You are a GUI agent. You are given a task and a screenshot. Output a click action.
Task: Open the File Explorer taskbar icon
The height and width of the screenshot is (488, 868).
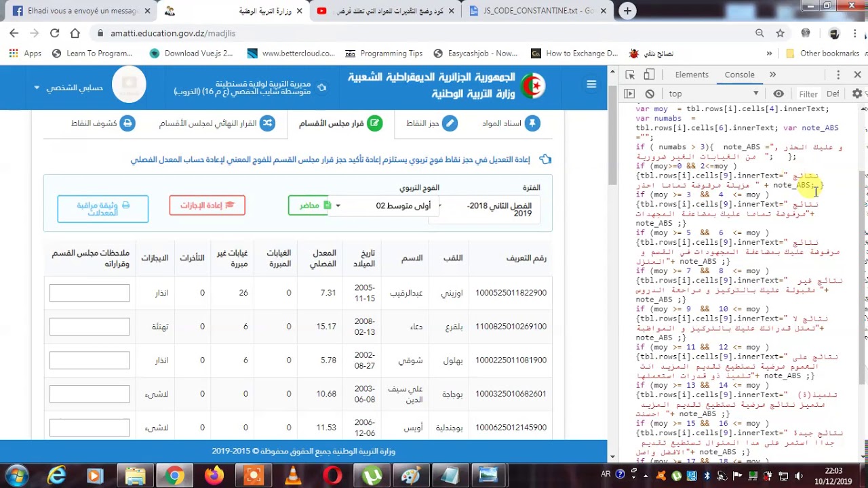[135, 476]
